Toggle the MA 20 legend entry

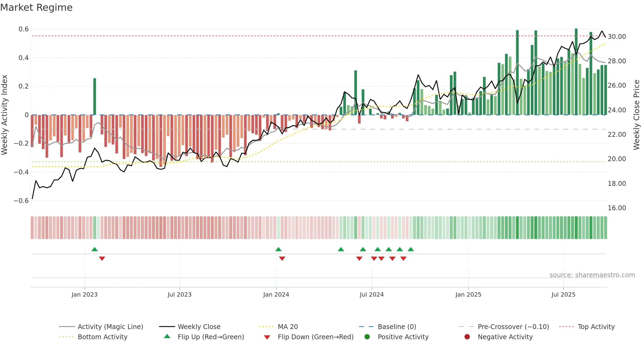(278, 327)
